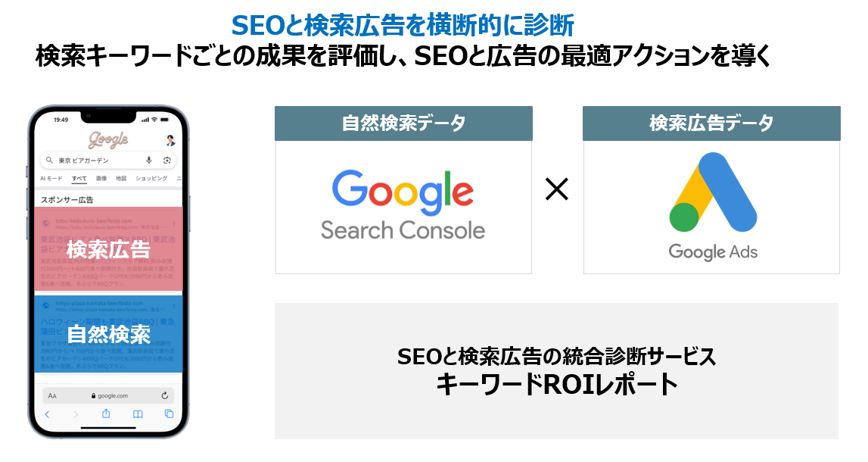
Task: Tap the voice search microphone icon
Action: pos(149,161)
